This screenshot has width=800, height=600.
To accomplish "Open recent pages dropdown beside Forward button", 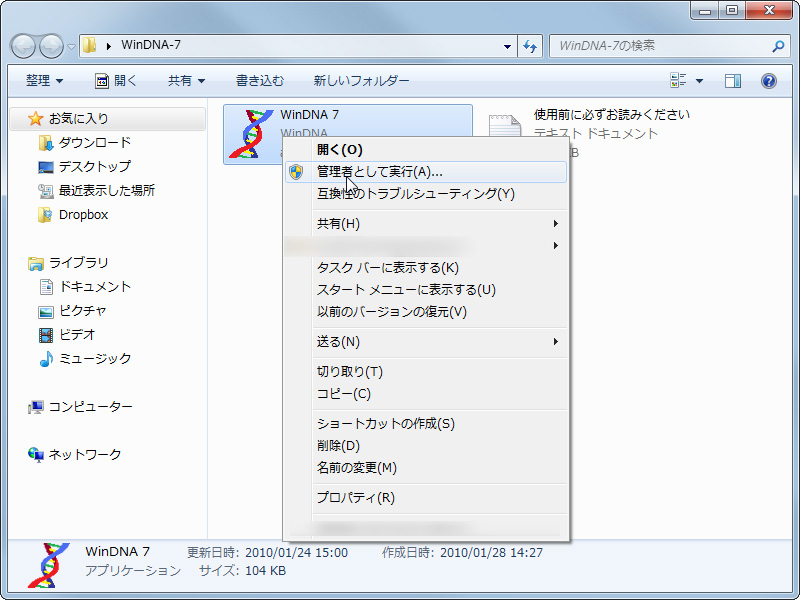I will [x=71, y=46].
